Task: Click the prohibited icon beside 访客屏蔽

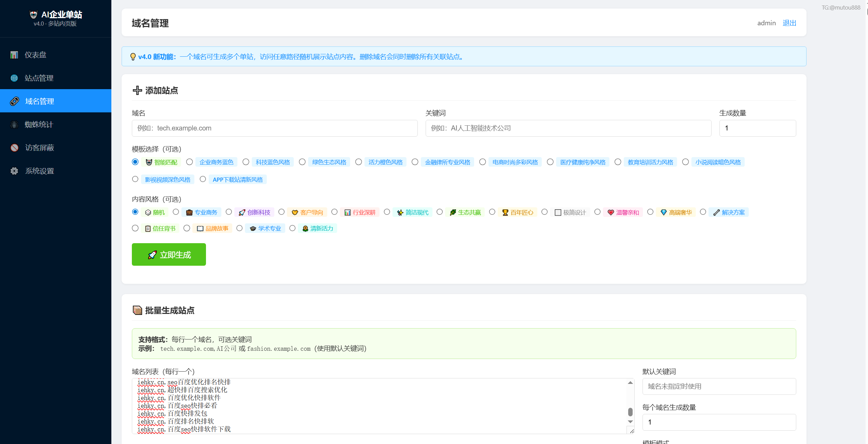Action: coord(14,148)
